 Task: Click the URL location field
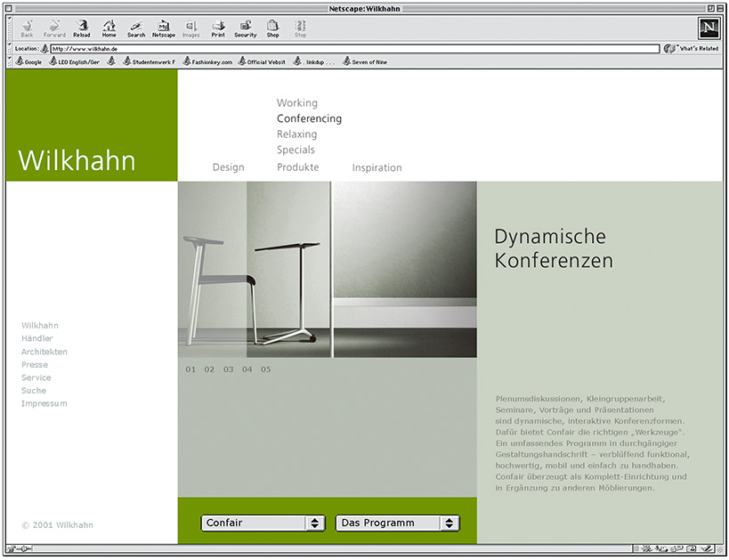click(355, 49)
